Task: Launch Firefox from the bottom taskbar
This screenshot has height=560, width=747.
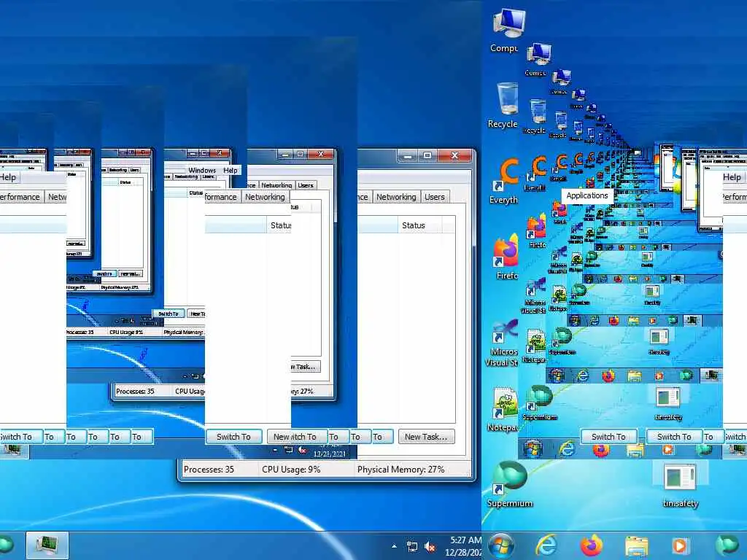Action: point(591,545)
